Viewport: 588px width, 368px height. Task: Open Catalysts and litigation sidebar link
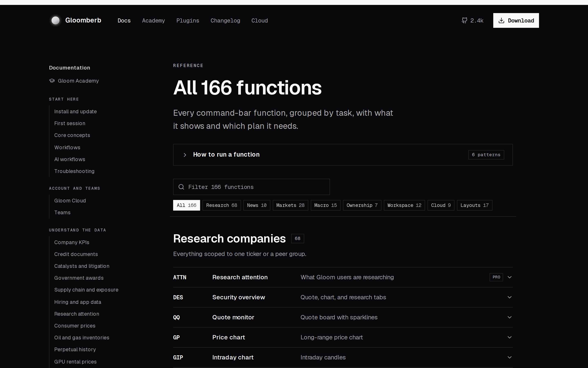click(82, 266)
